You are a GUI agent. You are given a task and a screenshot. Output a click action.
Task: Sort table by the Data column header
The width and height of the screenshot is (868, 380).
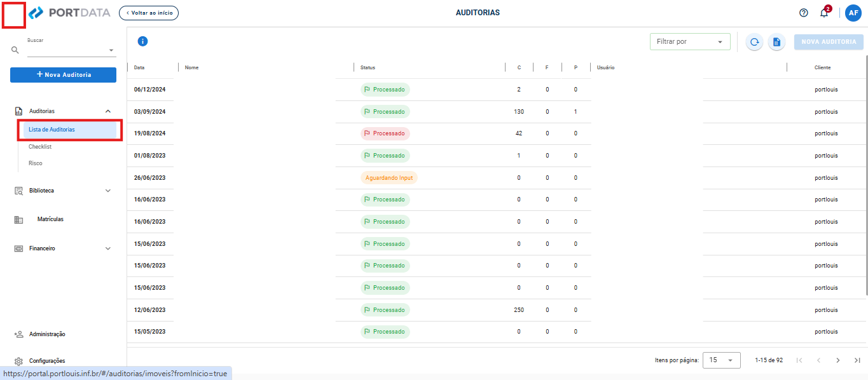point(139,67)
